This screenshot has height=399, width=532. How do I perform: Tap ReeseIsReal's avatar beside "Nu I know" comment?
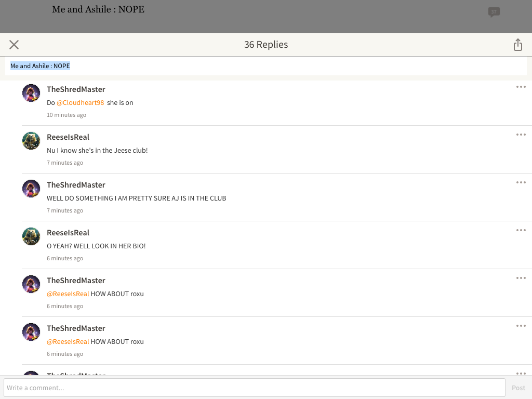[x=31, y=141]
